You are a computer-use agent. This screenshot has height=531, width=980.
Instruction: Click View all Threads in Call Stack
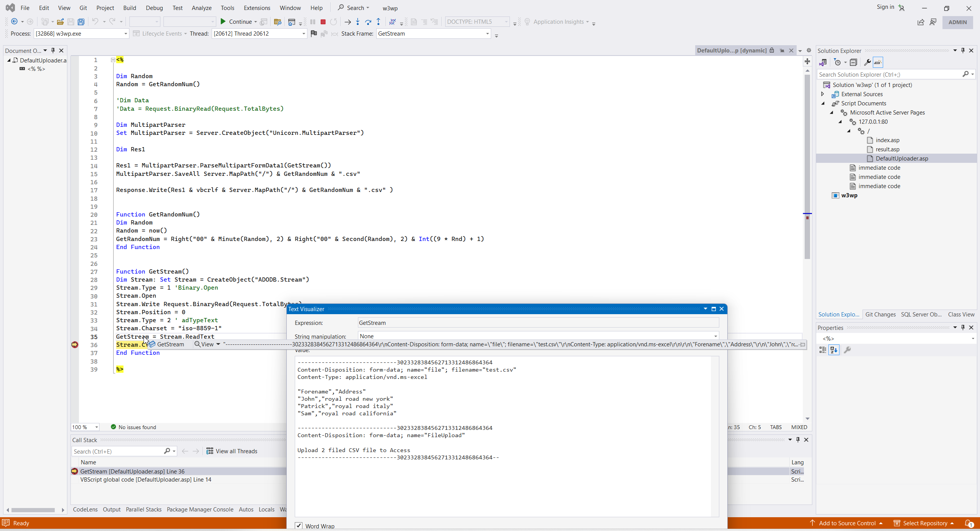tap(232, 451)
